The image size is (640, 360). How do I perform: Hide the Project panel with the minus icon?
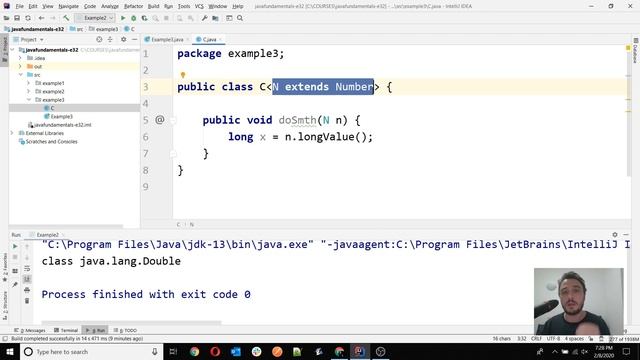click(x=135, y=39)
